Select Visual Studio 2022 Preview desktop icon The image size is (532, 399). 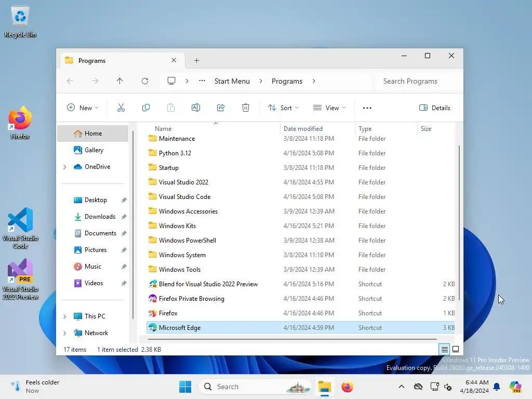click(20, 279)
